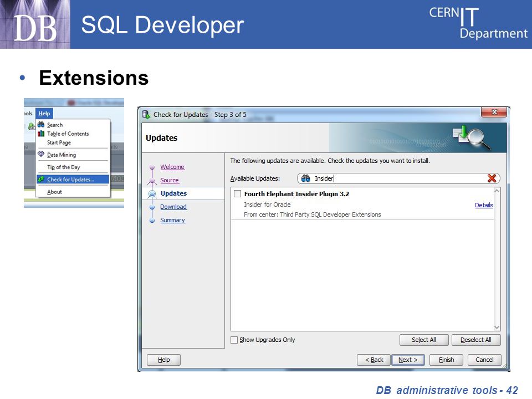This screenshot has height=399, width=532.
Task: Proceed with the Next > button
Action: click(x=408, y=360)
